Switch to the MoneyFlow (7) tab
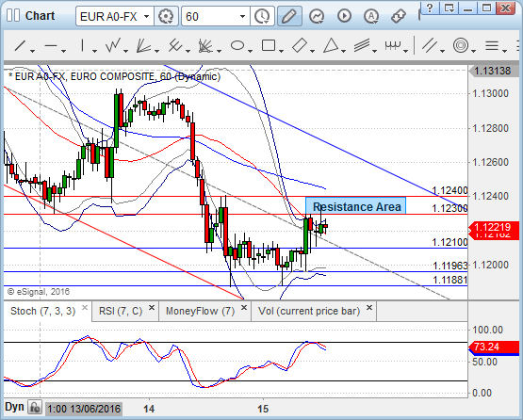 pos(200,311)
